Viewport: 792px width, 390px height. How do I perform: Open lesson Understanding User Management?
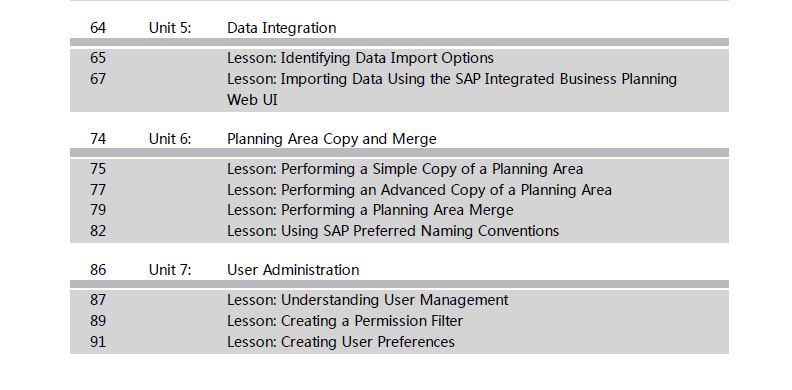368,300
